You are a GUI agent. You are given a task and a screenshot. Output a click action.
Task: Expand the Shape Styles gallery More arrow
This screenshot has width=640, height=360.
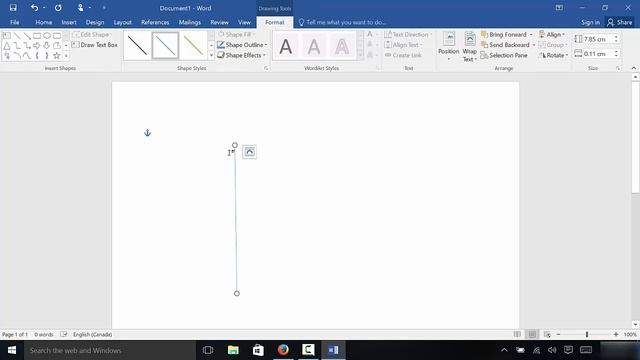[211, 55]
